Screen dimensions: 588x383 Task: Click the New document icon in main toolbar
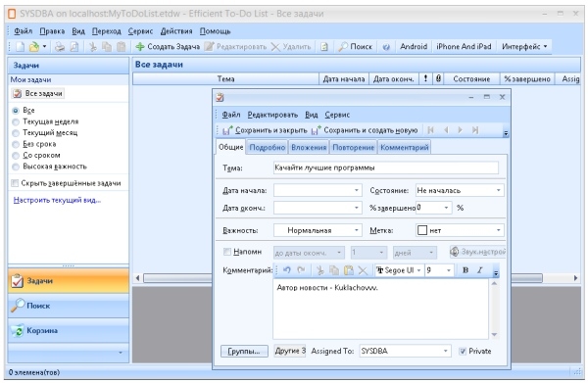point(20,47)
